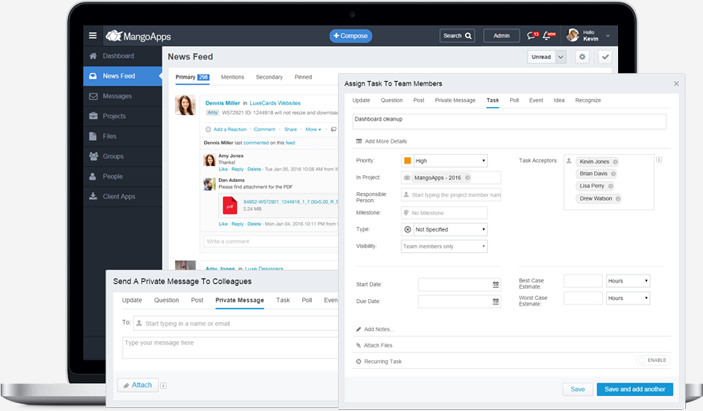Select Question tab in Private Message panel
Image resolution: width=703 pixels, height=411 pixels.
click(166, 300)
